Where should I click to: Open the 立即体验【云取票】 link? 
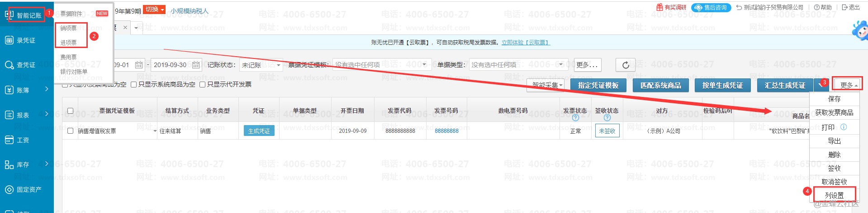[526, 43]
